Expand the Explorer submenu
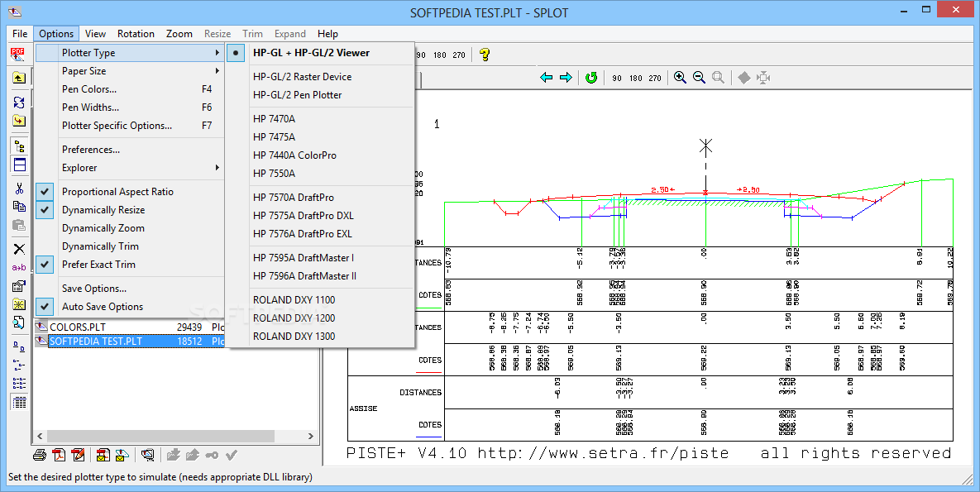 pos(130,168)
